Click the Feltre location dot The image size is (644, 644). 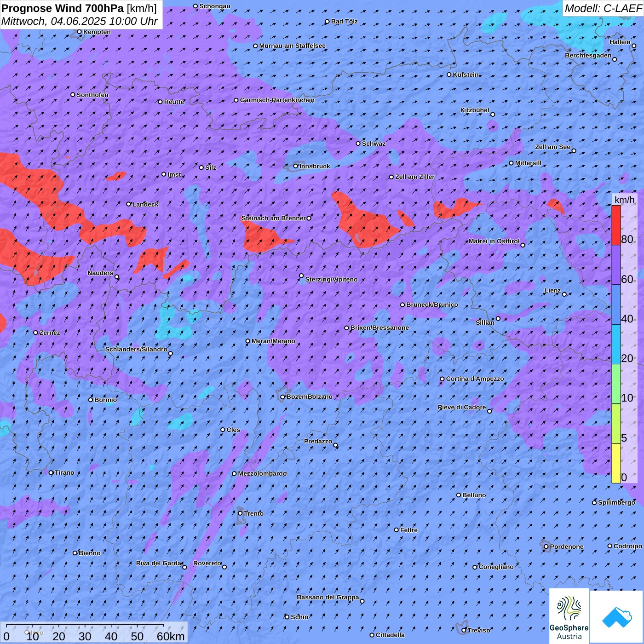click(x=397, y=530)
